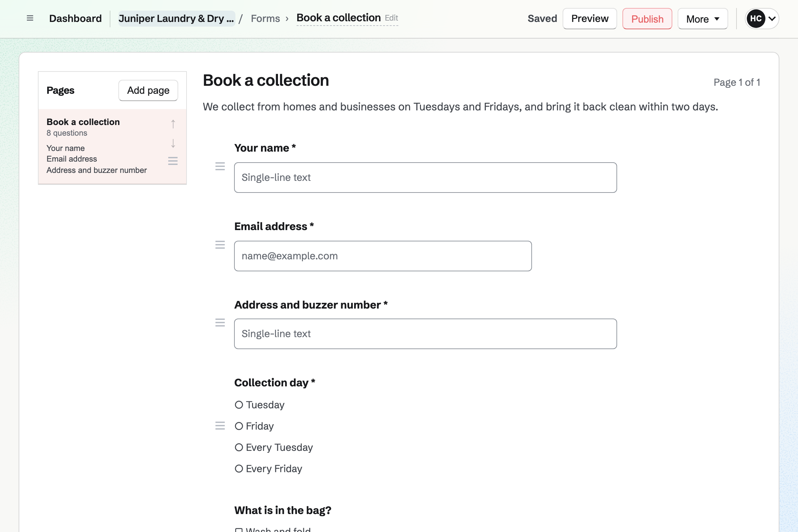The height and width of the screenshot is (532, 798).
Task: Click the '8 questions' label
Action: 67,133
